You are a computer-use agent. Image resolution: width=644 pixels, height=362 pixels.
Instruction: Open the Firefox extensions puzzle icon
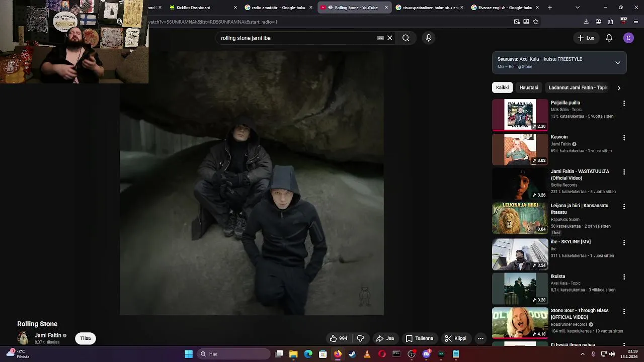(610, 22)
